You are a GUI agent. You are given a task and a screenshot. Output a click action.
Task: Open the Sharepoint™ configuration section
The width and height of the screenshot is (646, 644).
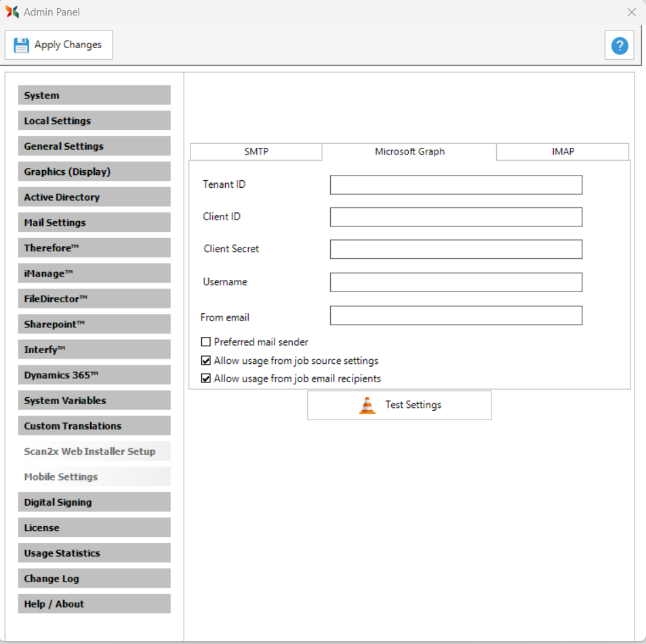coord(94,324)
